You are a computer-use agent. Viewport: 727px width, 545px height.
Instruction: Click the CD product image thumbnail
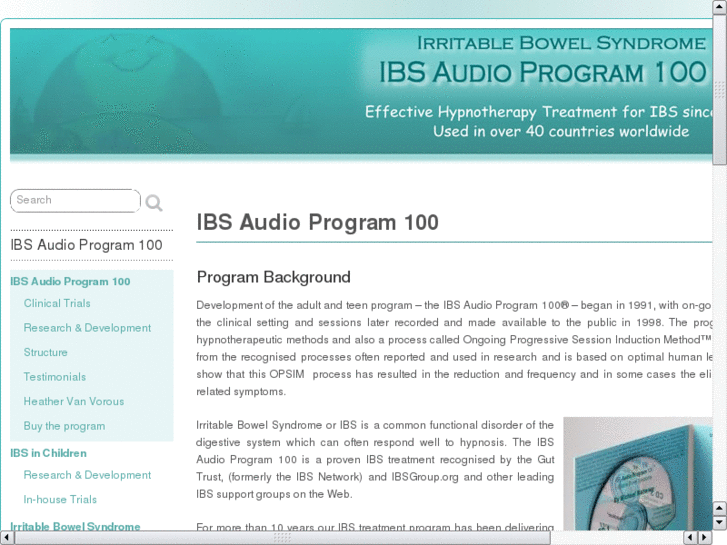point(638,474)
